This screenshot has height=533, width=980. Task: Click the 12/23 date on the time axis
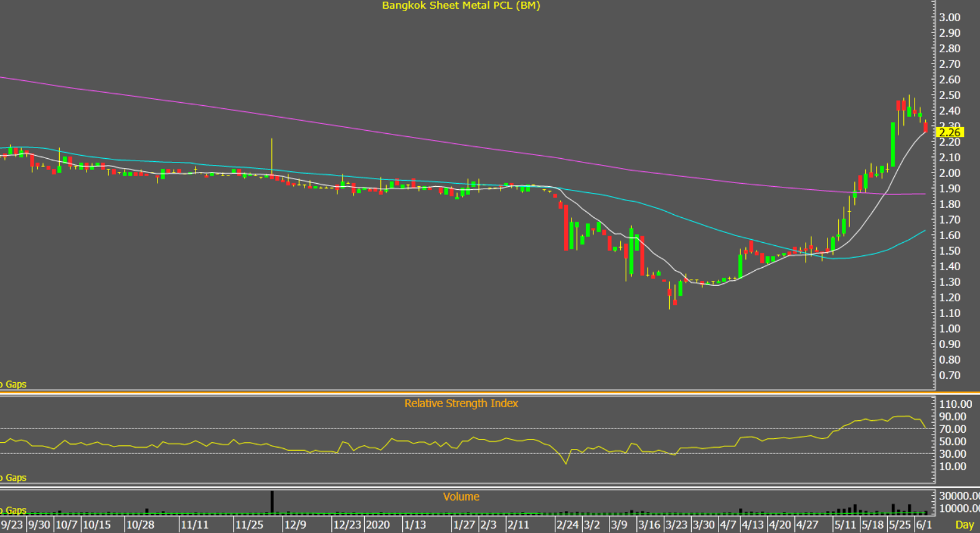point(347,525)
